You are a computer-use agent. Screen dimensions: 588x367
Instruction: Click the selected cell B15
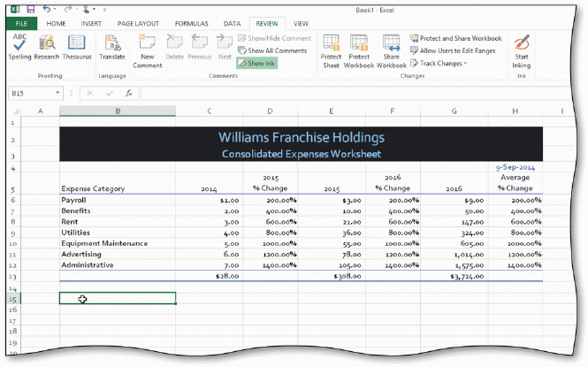tap(118, 298)
